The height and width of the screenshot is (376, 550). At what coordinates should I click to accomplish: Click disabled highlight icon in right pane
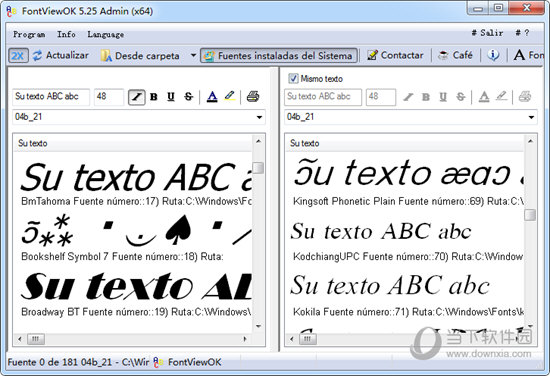(x=502, y=96)
